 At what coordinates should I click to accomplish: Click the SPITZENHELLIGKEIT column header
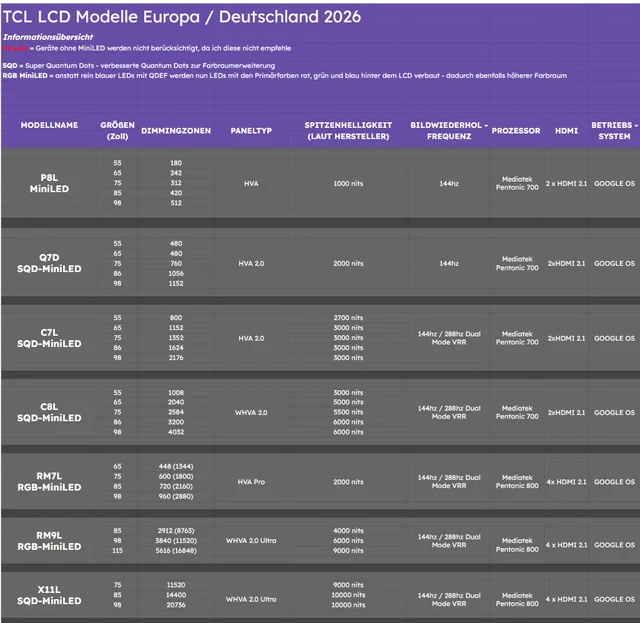pos(349,131)
